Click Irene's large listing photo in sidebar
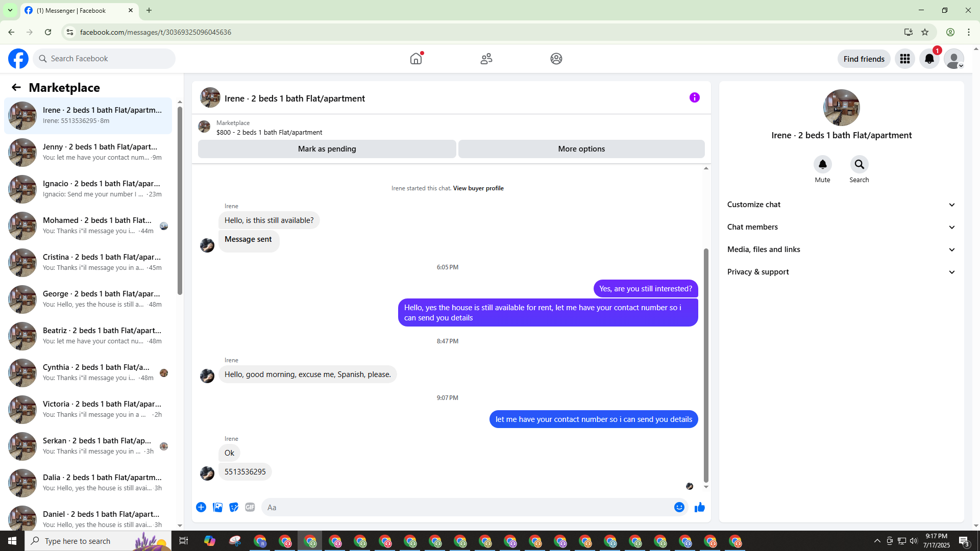 841,108
